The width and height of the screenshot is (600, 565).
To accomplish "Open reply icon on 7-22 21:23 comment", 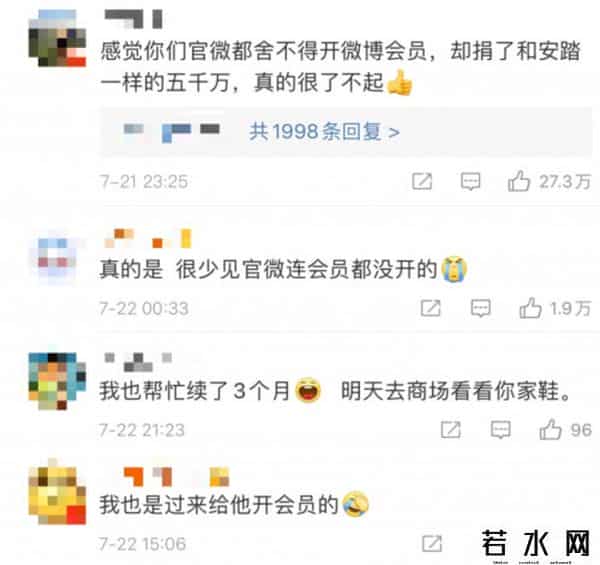I will 501,430.
